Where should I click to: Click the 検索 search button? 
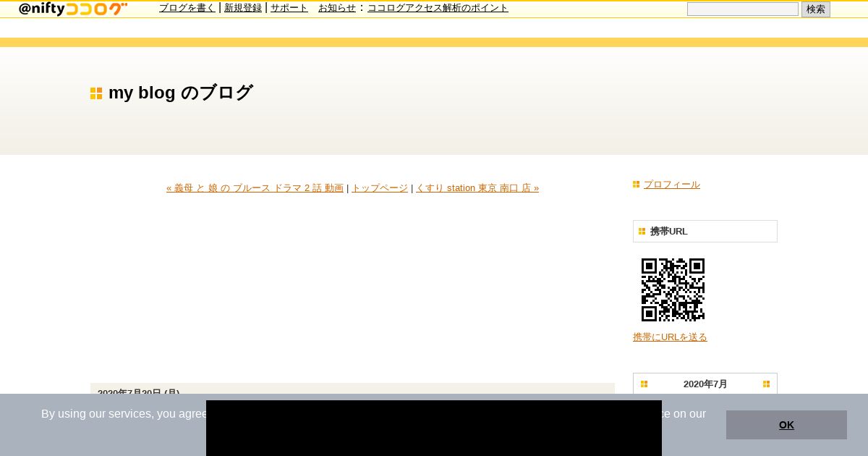point(816,9)
